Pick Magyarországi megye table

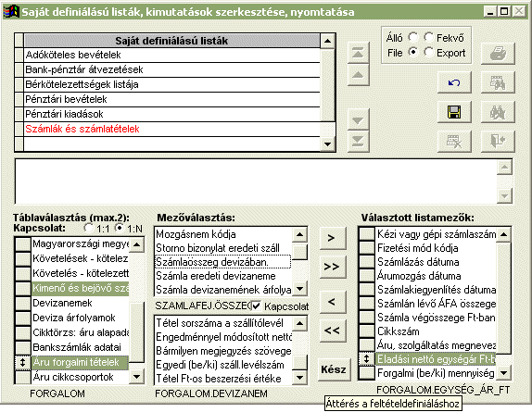coord(81,243)
